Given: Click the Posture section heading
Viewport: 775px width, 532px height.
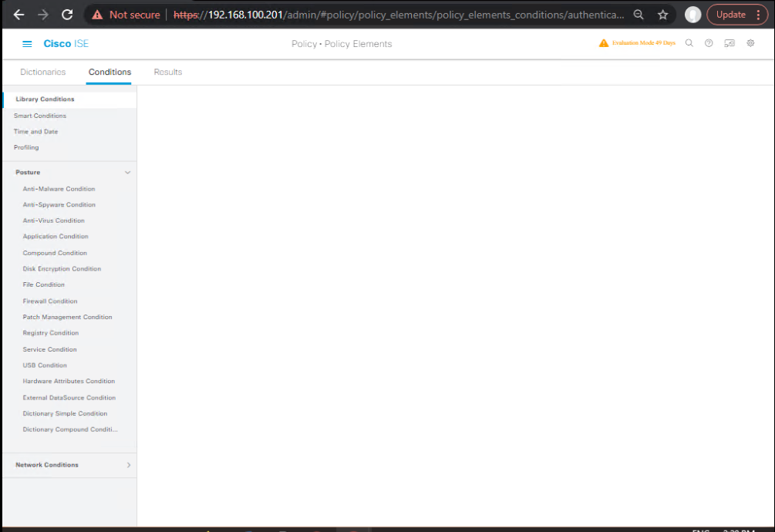Looking at the screenshot, I should pos(28,173).
